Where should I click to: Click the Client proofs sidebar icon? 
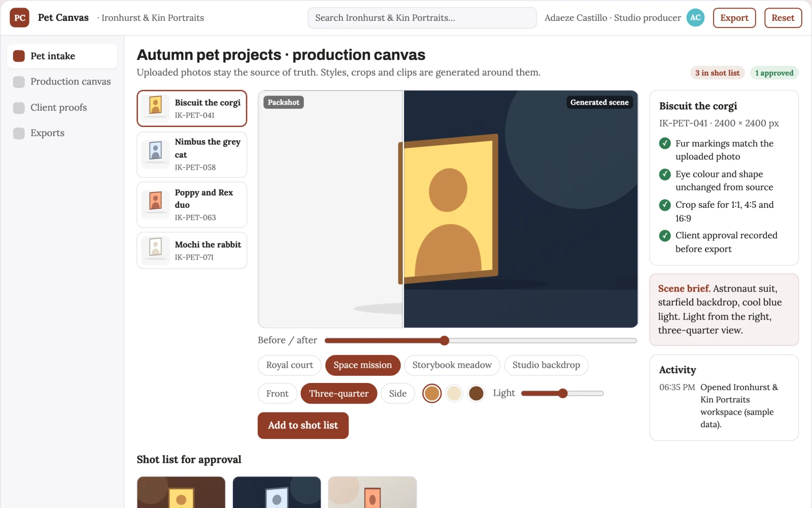click(19, 108)
